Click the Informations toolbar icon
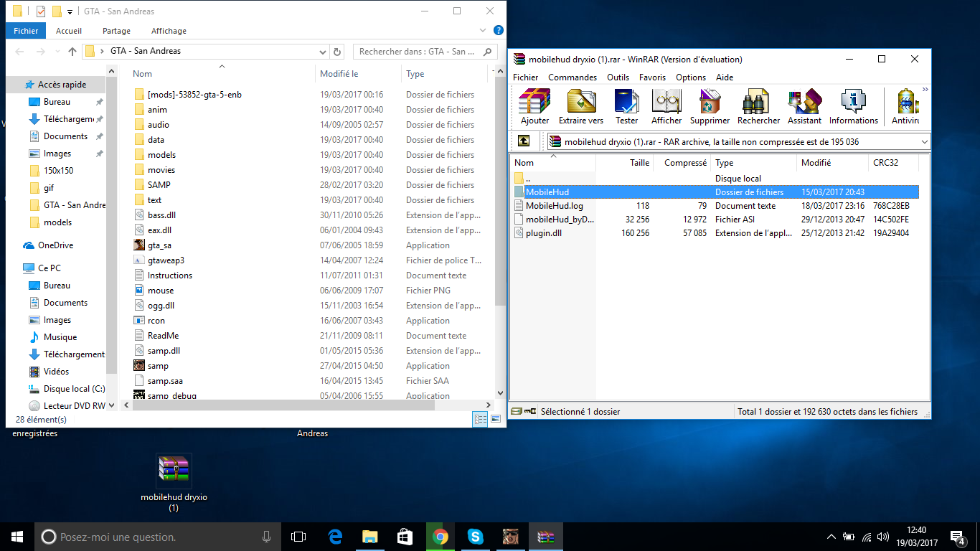The height and width of the screenshot is (551, 980). (854, 107)
